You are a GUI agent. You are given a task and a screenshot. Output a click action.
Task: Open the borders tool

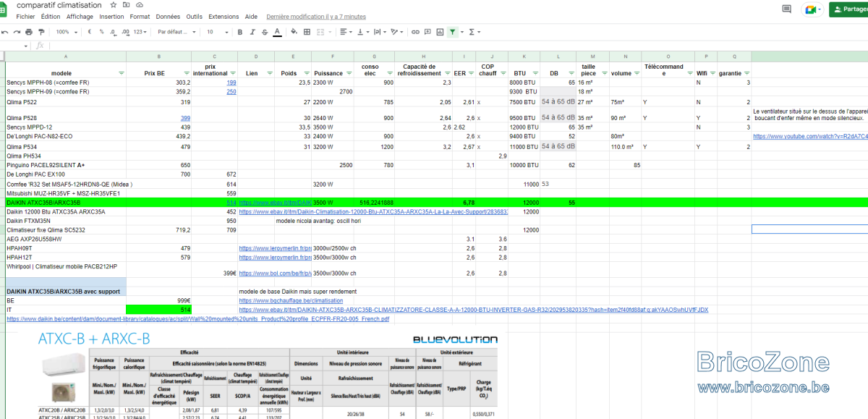(307, 32)
